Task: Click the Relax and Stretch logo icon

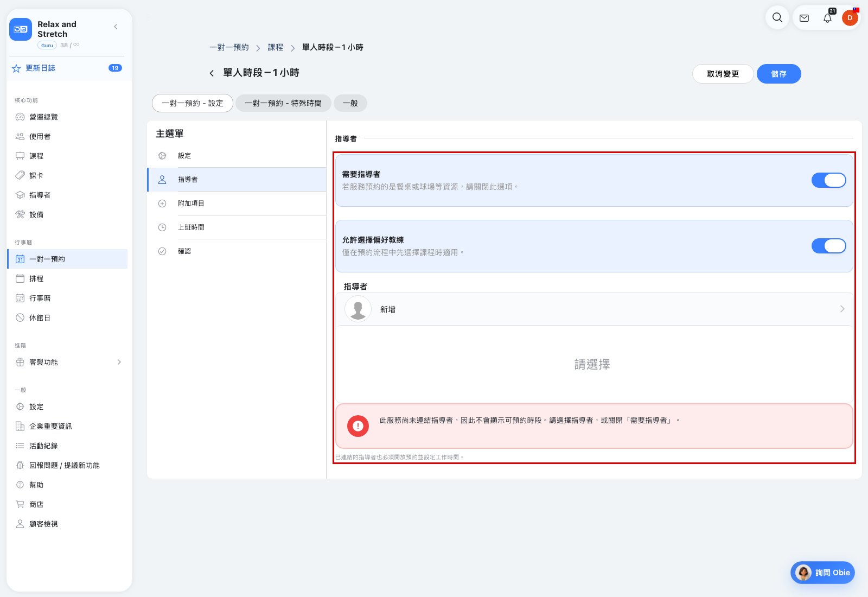Action: (x=21, y=29)
